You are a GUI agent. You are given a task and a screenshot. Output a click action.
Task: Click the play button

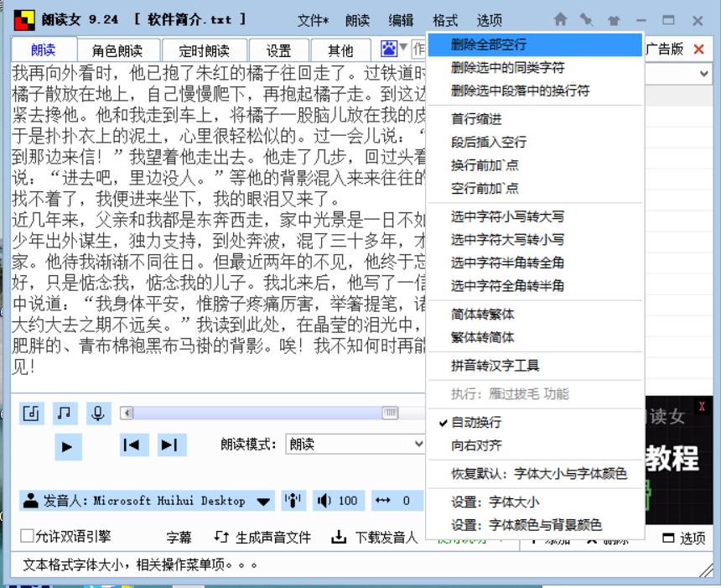point(68,445)
